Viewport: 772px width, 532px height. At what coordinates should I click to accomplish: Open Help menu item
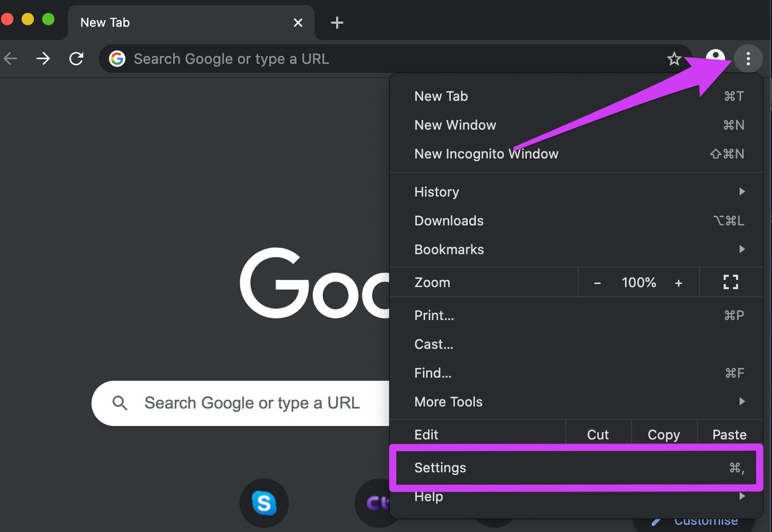[x=576, y=496]
